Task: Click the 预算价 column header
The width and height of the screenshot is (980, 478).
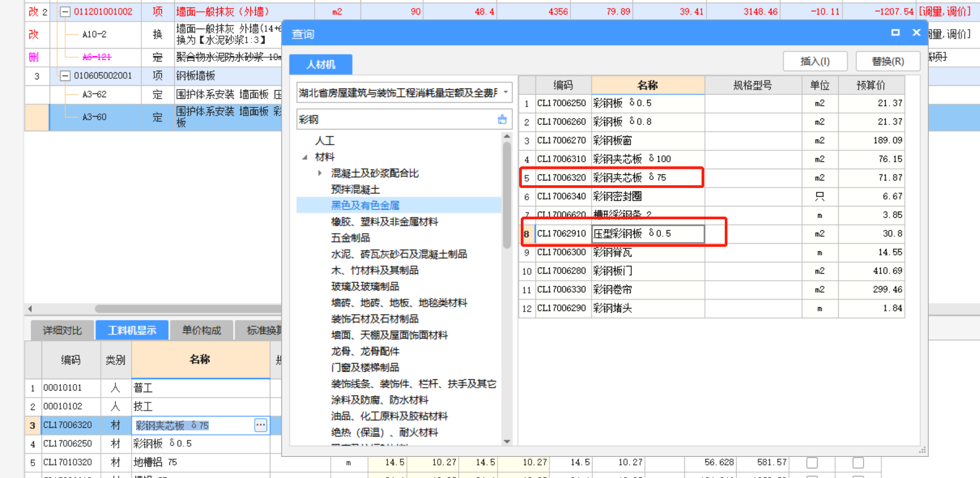Action: click(871, 85)
